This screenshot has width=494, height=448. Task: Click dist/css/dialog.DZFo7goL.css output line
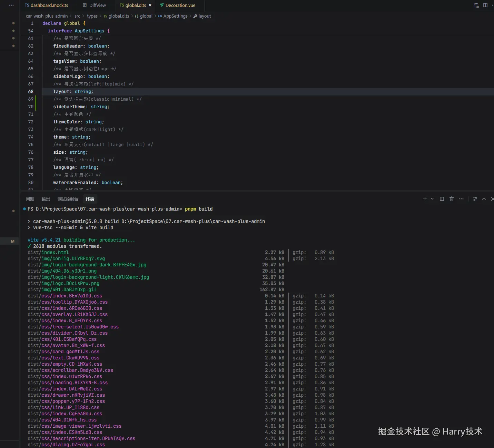point(66,445)
